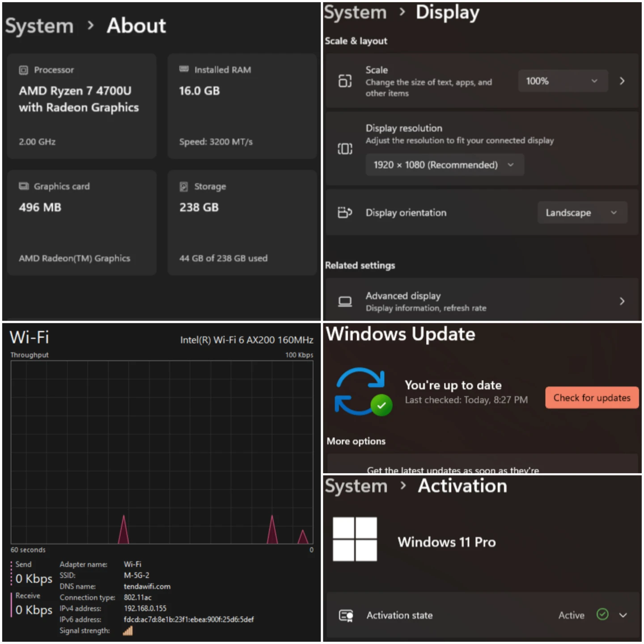The width and height of the screenshot is (644, 644).
Task: Click the IPv4 address '192.168.0.155'
Action: (x=145, y=609)
